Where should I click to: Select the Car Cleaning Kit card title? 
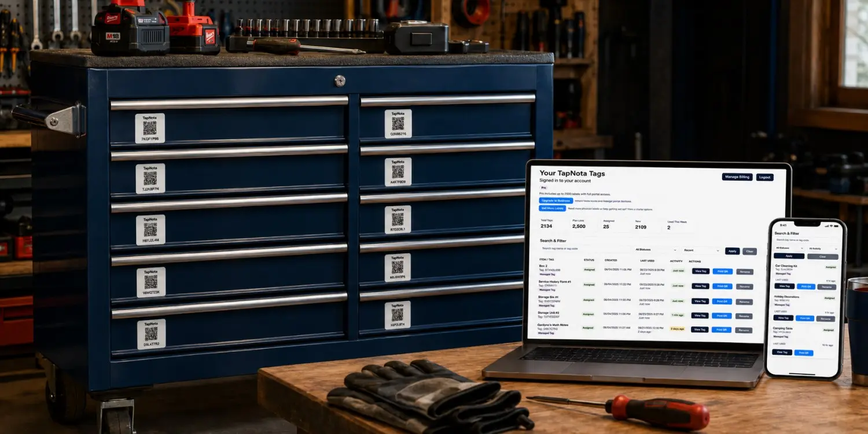(786, 266)
